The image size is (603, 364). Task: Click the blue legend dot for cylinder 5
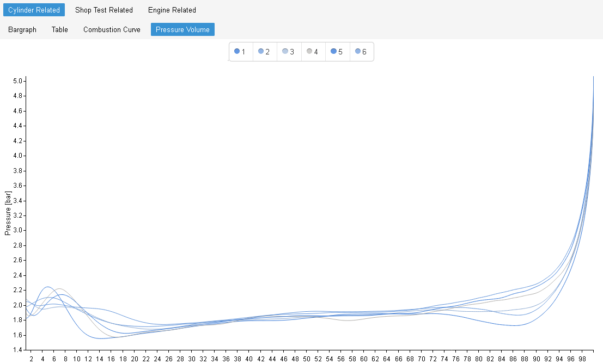pyautogui.click(x=333, y=51)
